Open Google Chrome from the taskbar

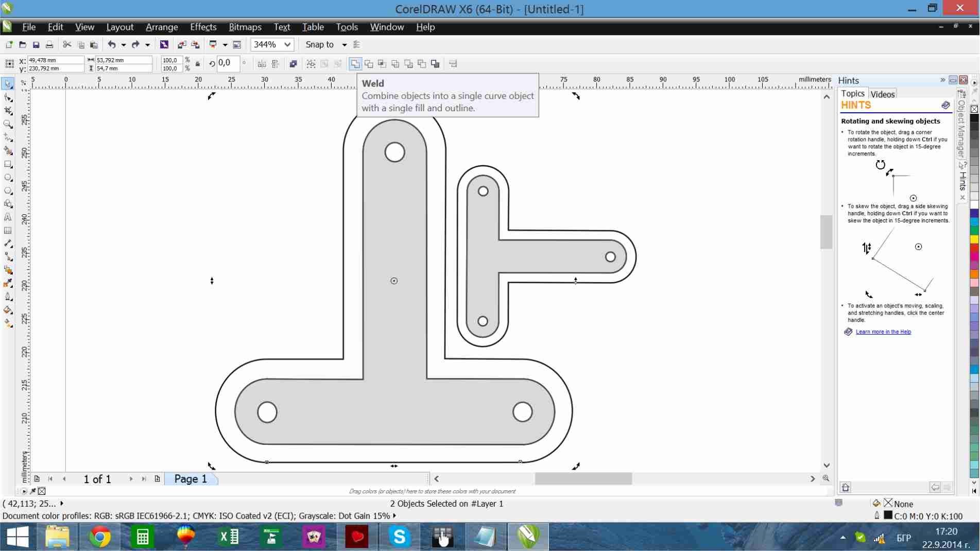pyautogui.click(x=100, y=537)
